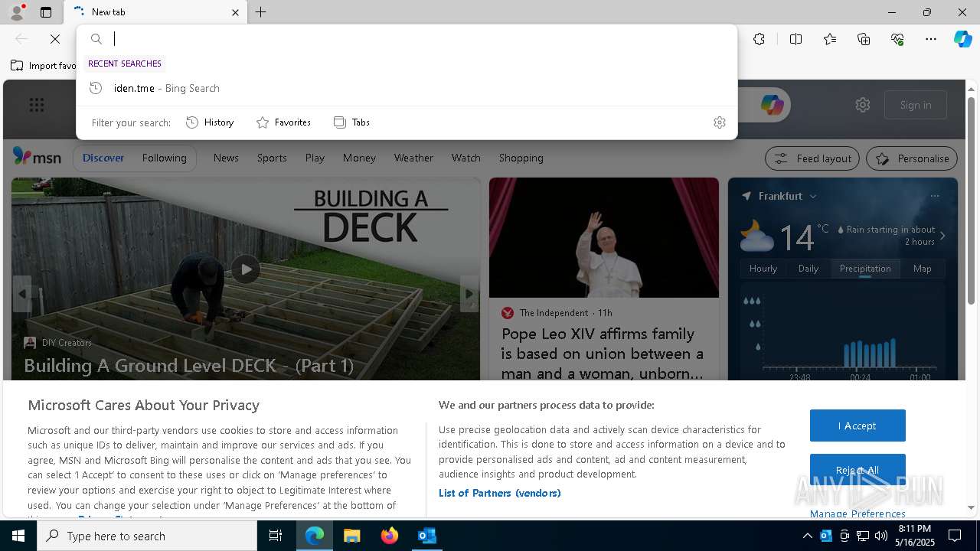Open the Play section

[315, 158]
